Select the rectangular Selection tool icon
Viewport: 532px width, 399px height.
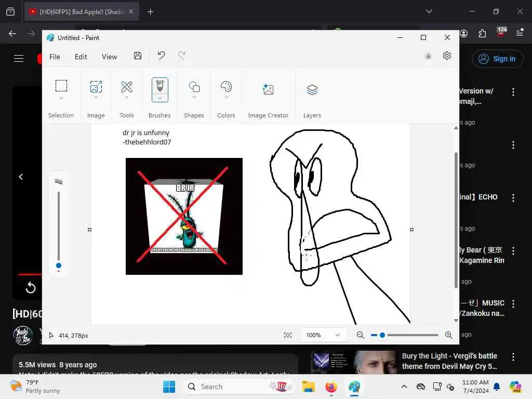(x=61, y=86)
